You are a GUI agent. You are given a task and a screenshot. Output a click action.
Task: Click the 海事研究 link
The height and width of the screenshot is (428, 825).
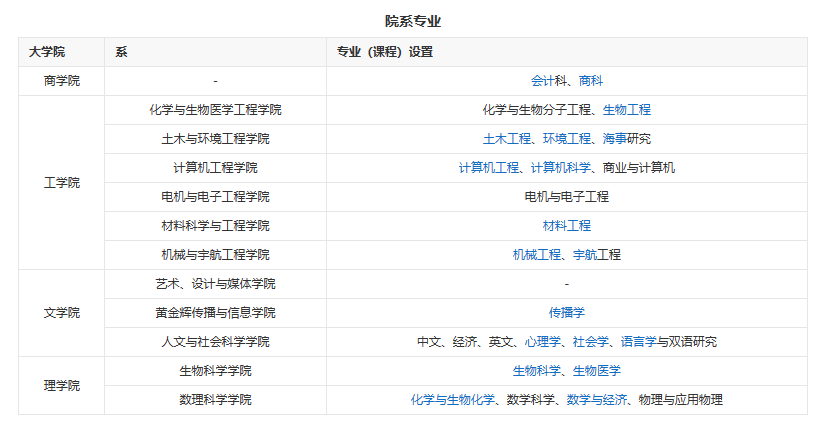coord(627,139)
